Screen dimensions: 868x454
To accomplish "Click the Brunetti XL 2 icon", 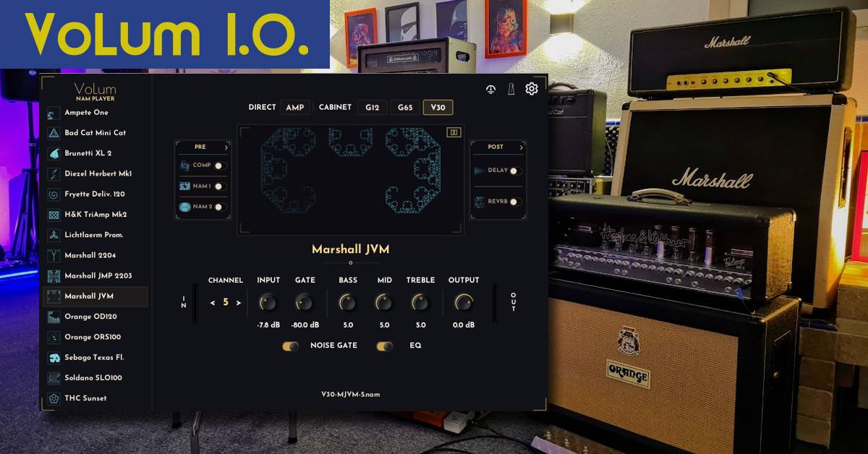I will coord(54,153).
